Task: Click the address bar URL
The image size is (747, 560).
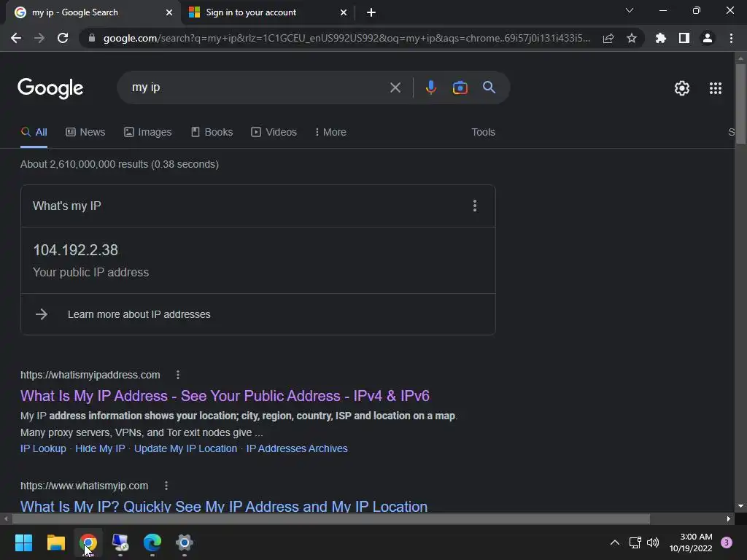Action: point(347,38)
